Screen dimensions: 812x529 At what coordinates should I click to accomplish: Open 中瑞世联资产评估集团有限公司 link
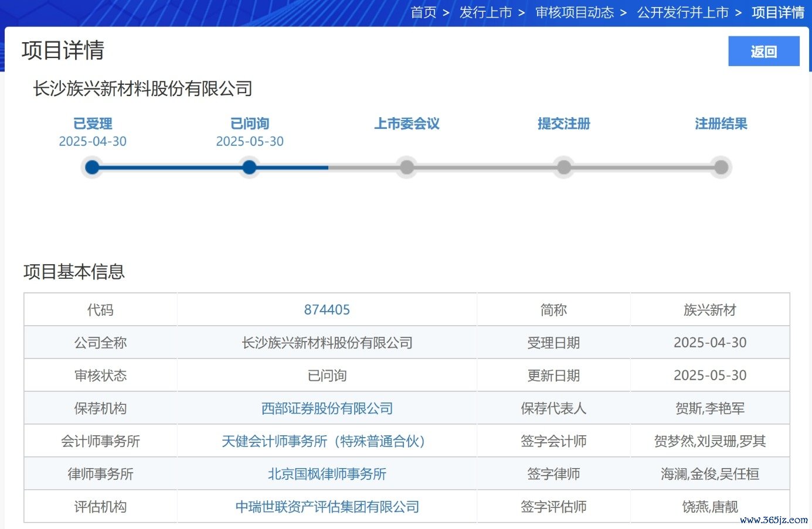[x=327, y=507]
